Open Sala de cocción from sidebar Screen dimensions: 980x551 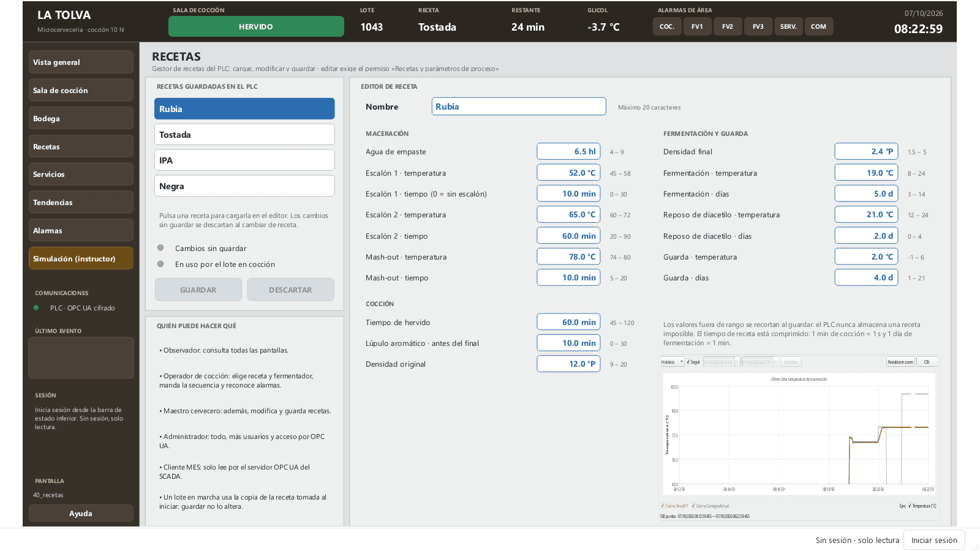click(81, 90)
